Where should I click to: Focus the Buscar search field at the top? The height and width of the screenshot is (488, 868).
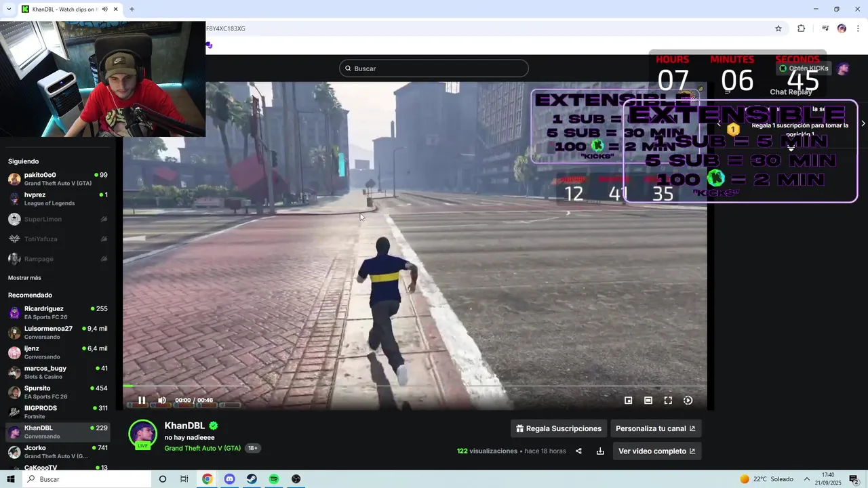coord(434,68)
